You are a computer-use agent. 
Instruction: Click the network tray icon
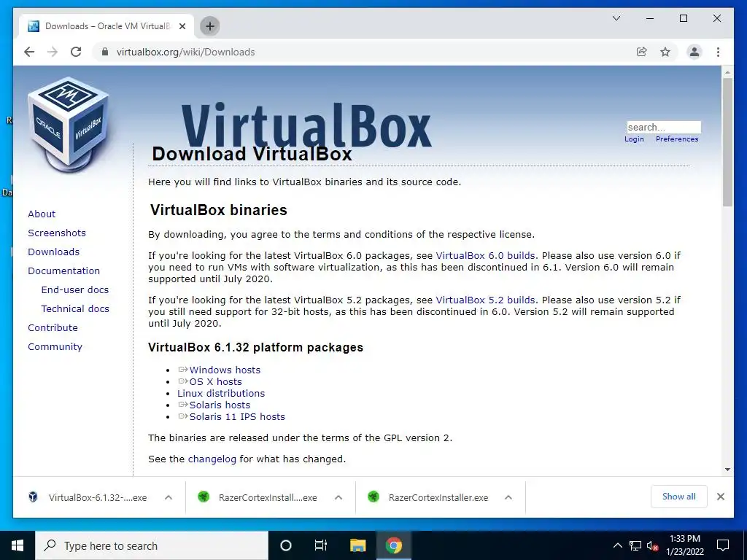pyautogui.click(x=635, y=545)
